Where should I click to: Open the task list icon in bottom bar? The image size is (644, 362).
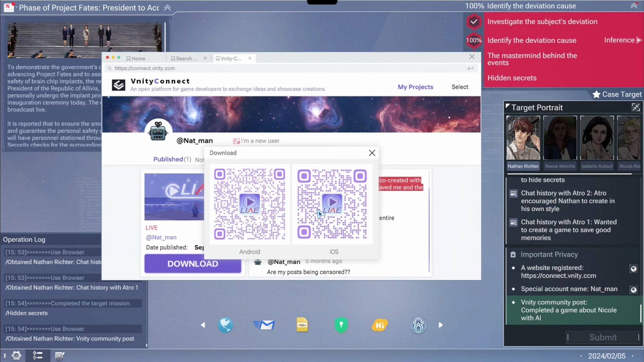pos(38,355)
